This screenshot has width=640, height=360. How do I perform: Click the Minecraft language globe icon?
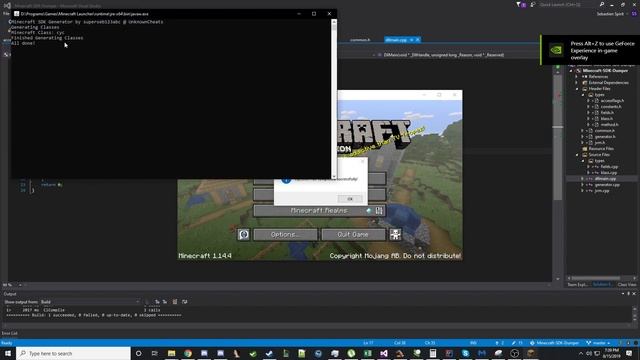244,234
